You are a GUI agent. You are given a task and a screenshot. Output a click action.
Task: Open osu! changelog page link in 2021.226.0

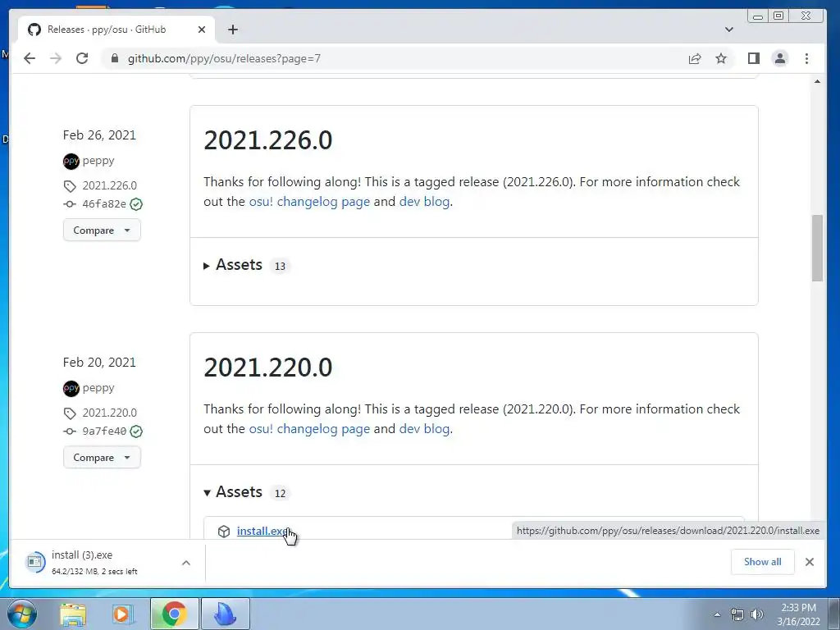click(x=309, y=202)
